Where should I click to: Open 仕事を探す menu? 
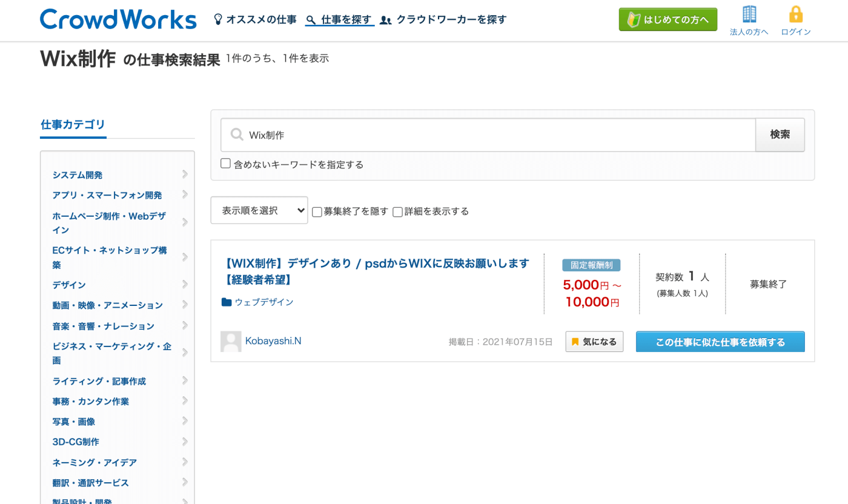click(340, 20)
